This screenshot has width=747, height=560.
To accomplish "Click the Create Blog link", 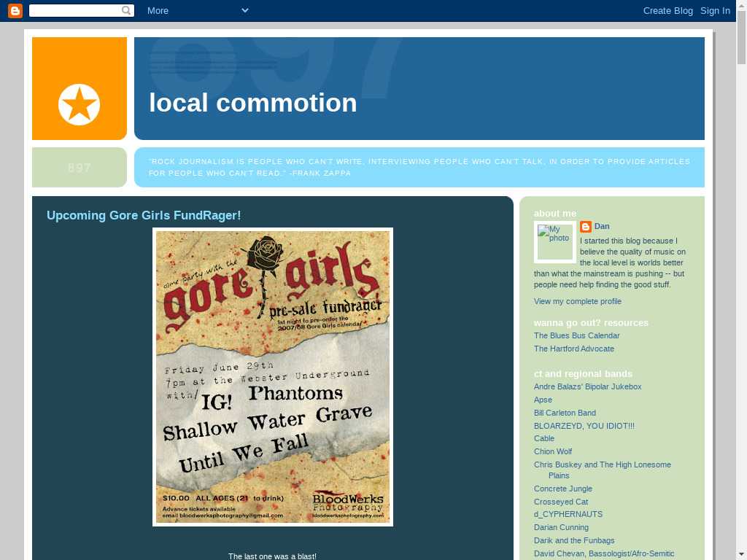I will click(668, 10).
